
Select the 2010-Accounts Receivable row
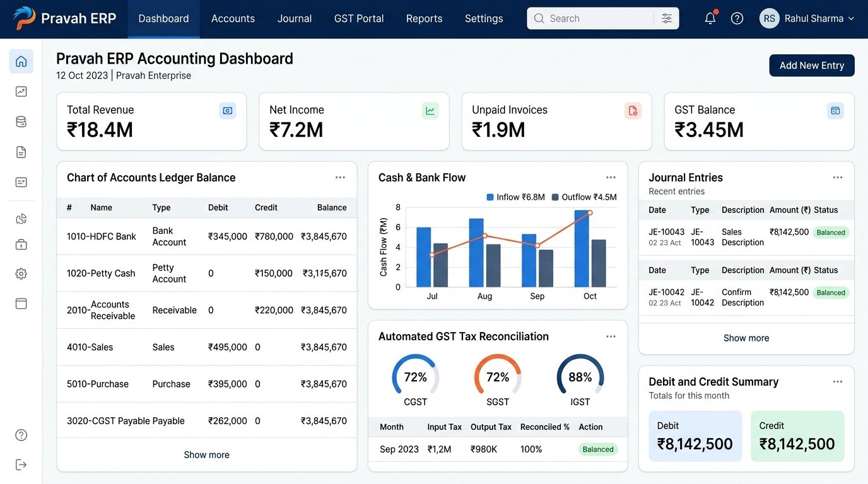tap(207, 310)
